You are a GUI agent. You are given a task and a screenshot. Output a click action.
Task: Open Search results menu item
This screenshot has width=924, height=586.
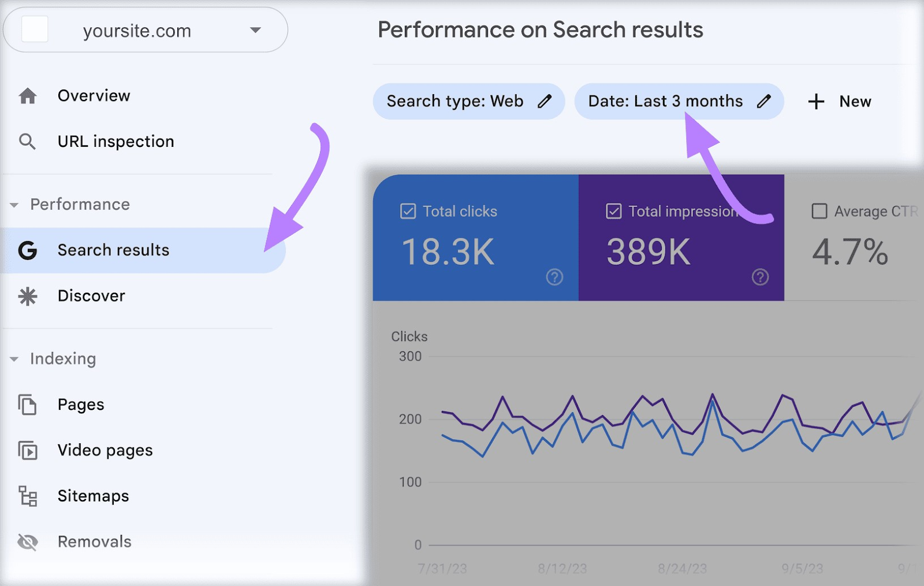coord(114,250)
